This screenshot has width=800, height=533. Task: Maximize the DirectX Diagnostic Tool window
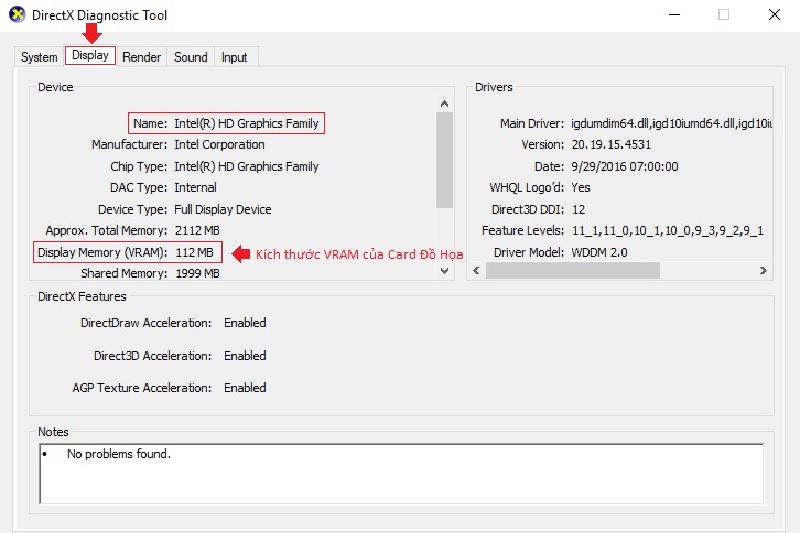click(x=723, y=15)
